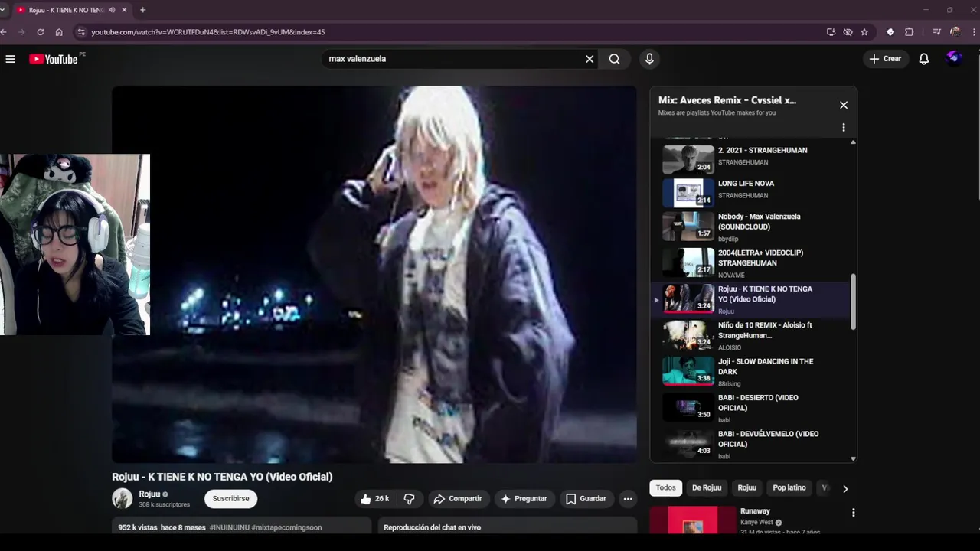Click the video player area
Screen dimensions: 980x551
click(374, 274)
